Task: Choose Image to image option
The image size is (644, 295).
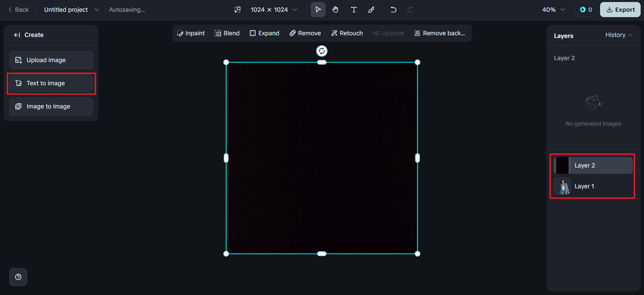Action: pos(51,106)
